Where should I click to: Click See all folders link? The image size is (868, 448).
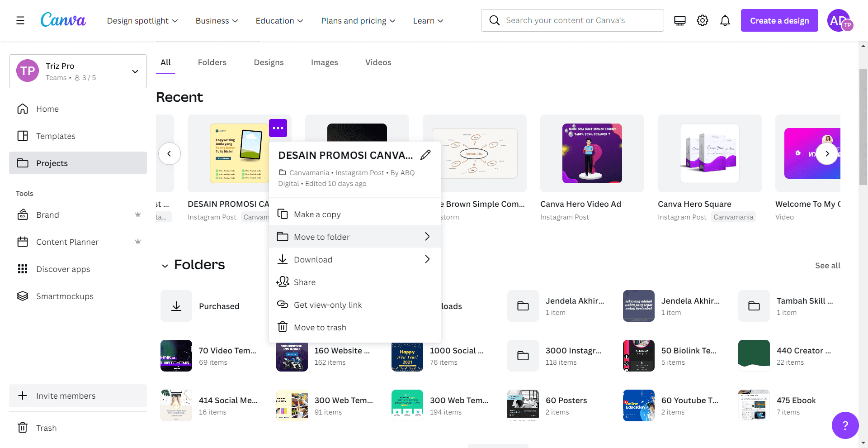(827, 266)
